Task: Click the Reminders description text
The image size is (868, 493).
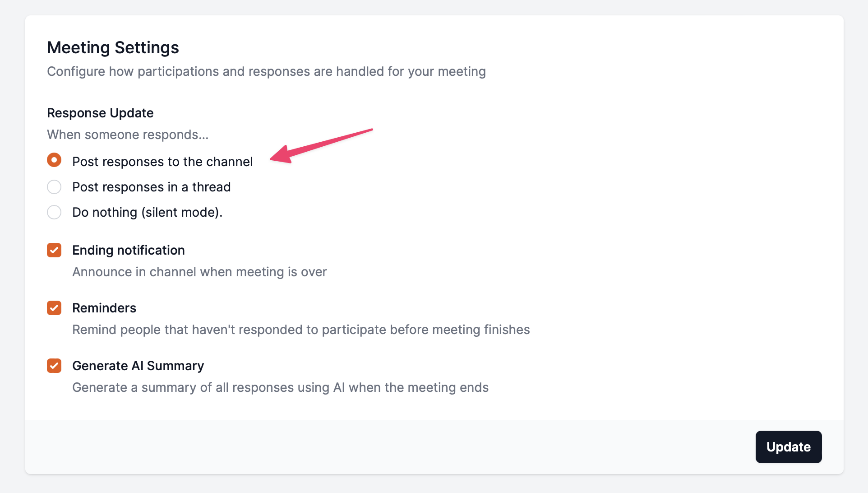Action: 301,330
